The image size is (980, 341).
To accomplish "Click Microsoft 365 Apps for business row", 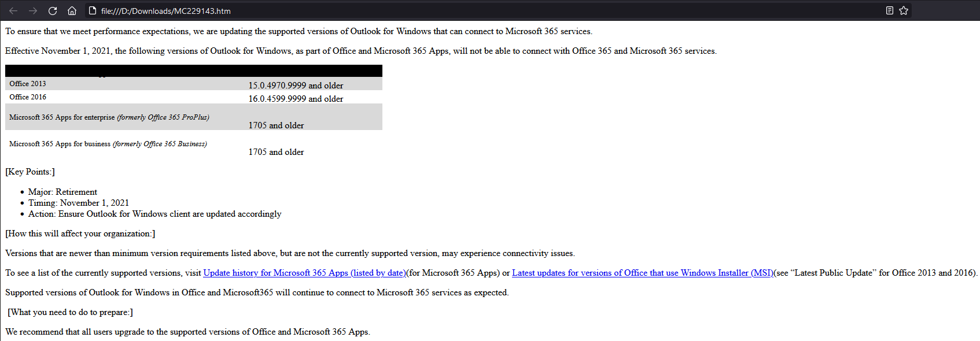I will [x=108, y=144].
